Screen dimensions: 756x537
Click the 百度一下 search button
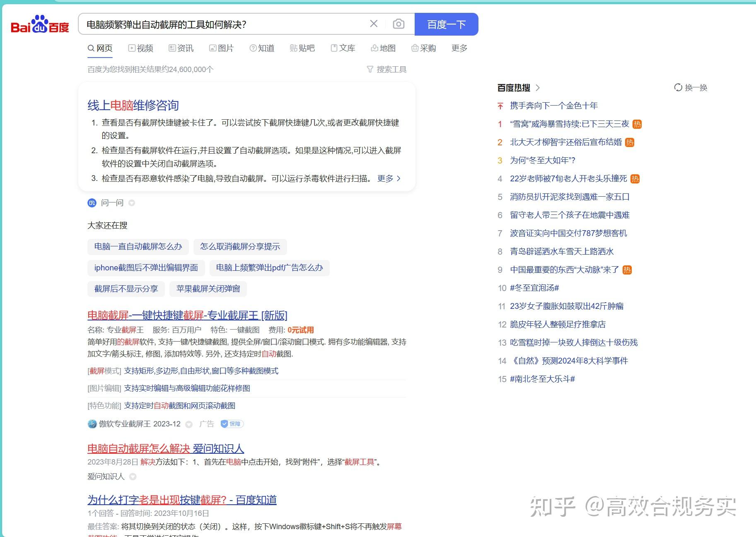pos(446,24)
